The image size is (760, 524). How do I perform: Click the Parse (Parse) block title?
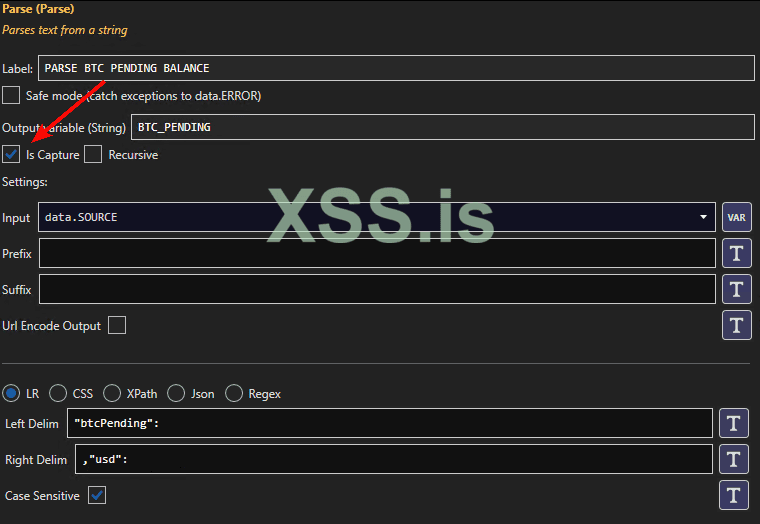coord(38,9)
